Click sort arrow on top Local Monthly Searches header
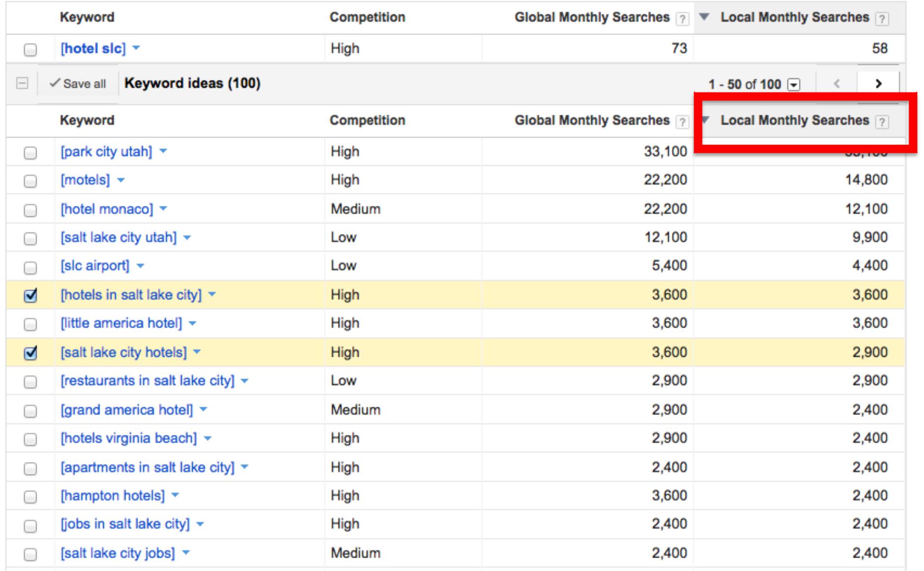The width and height of the screenshot is (924, 571). point(705,17)
